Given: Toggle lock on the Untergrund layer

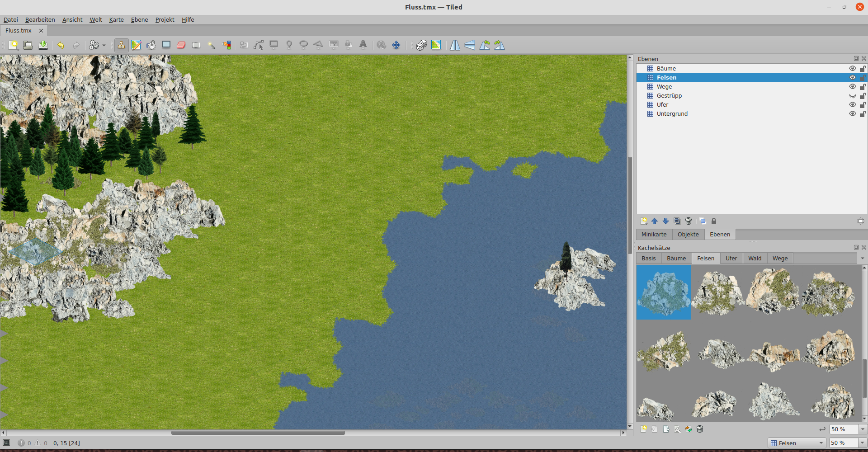Looking at the screenshot, I should [x=863, y=114].
